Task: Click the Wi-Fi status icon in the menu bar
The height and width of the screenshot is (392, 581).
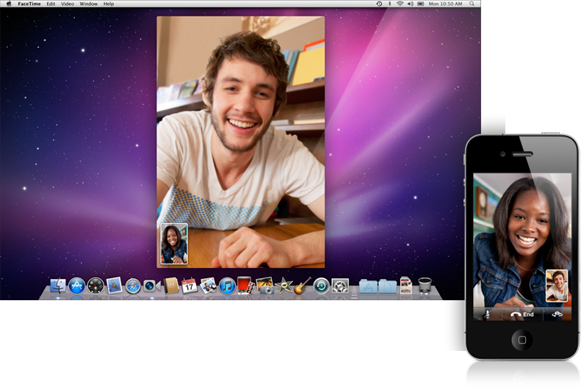Action: point(400,4)
